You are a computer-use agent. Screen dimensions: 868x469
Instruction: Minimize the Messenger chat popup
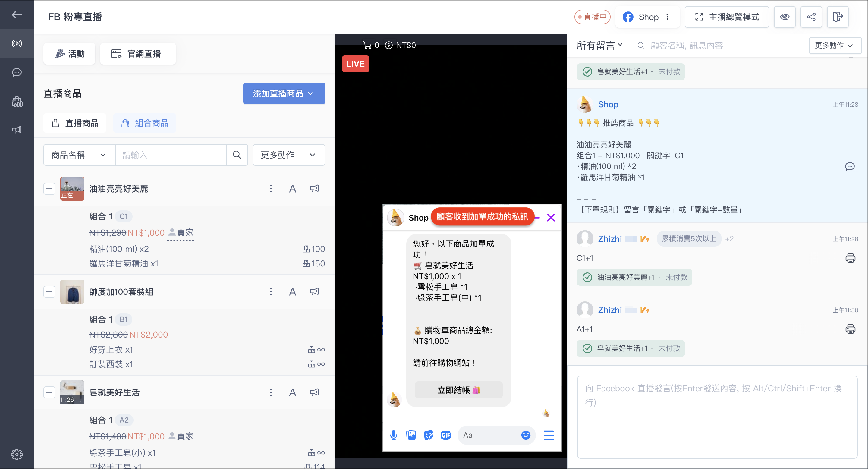(537, 218)
